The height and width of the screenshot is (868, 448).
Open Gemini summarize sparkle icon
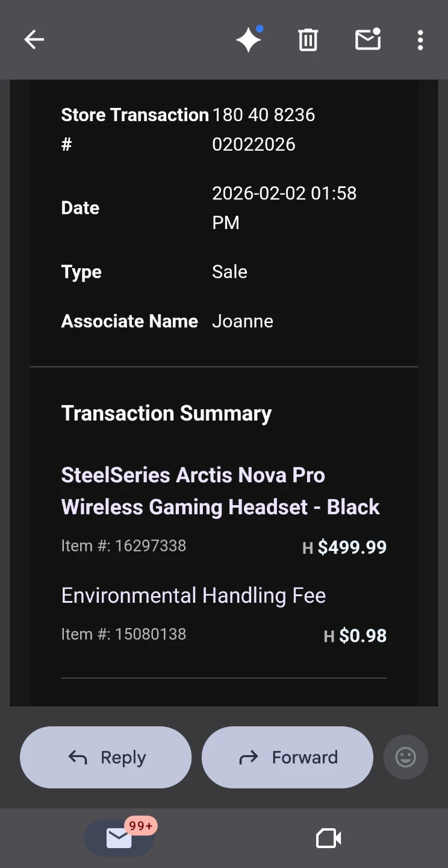[x=249, y=39]
